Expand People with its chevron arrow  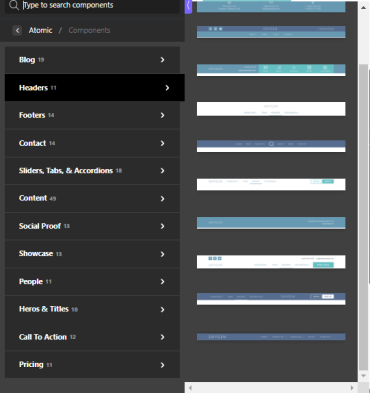click(x=162, y=282)
